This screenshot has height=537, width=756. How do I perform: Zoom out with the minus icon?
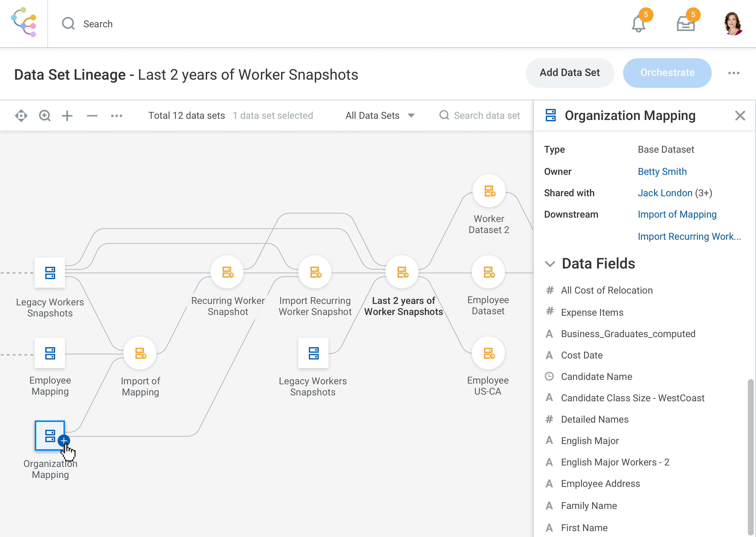coord(92,116)
